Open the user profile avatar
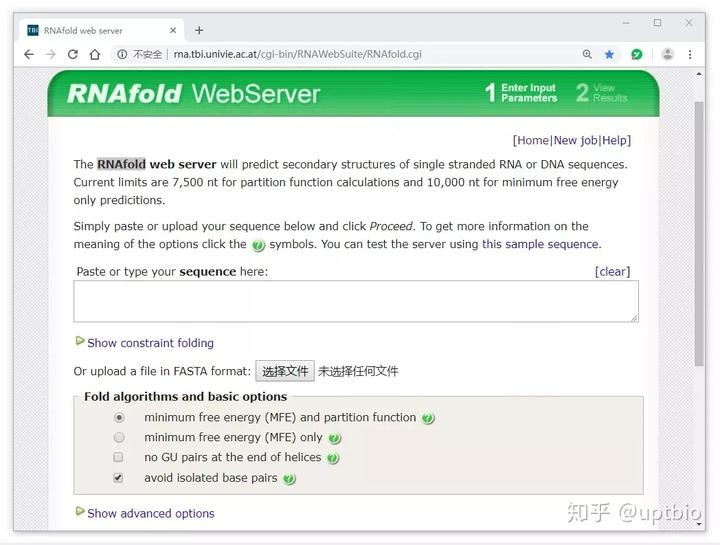This screenshot has height=545, width=720. (x=668, y=54)
